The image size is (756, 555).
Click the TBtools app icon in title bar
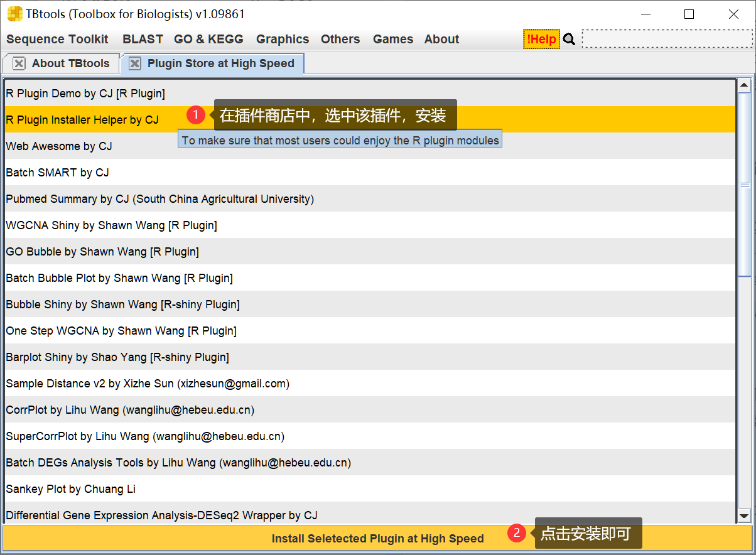[14, 14]
